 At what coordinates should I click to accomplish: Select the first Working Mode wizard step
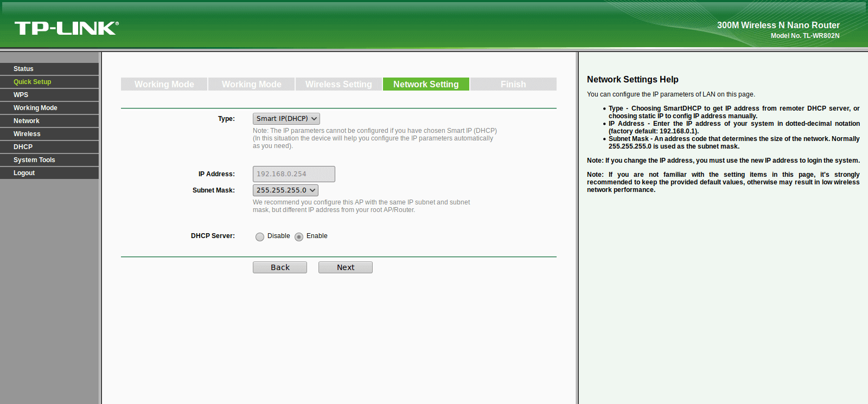pos(164,84)
